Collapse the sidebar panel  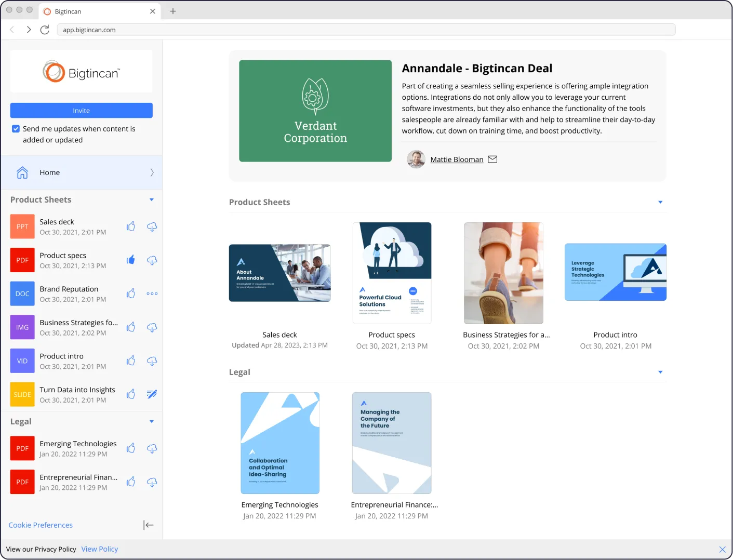click(x=149, y=525)
